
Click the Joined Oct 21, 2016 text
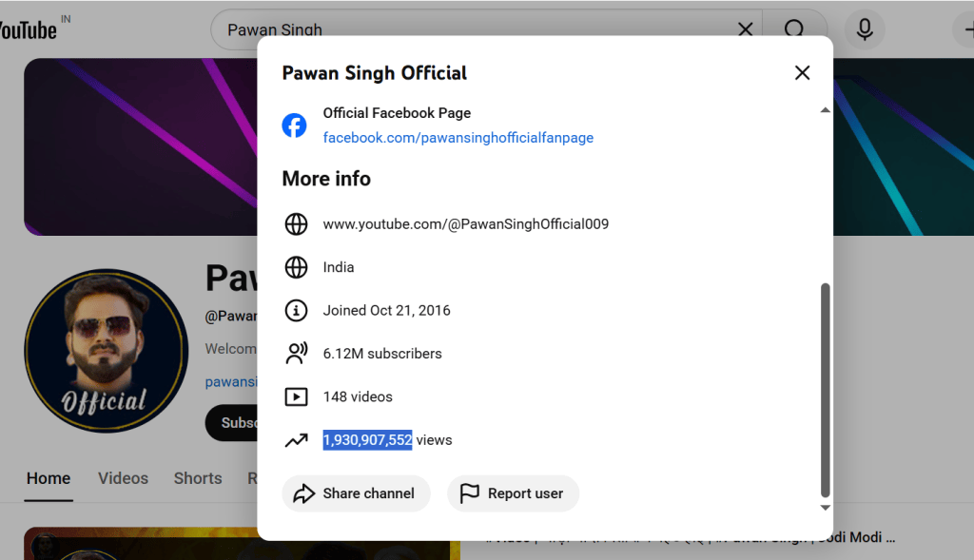386,310
